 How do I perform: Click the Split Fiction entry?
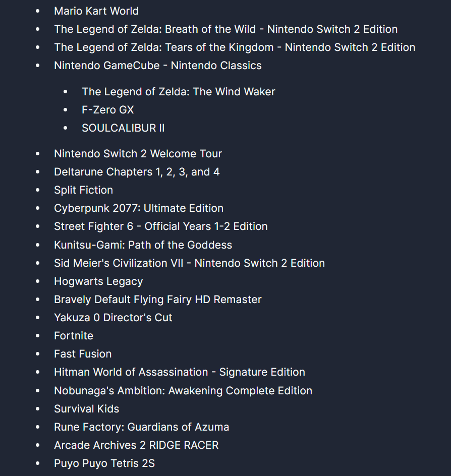coord(84,190)
